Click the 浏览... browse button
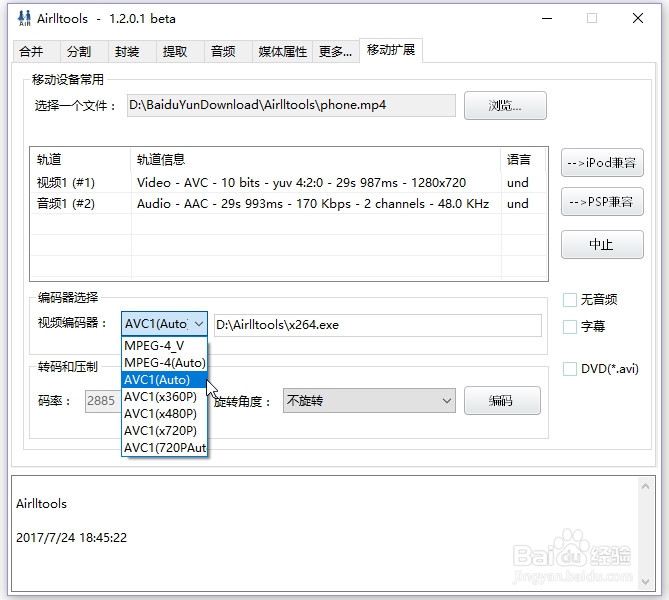 click(x=505, y=105)
